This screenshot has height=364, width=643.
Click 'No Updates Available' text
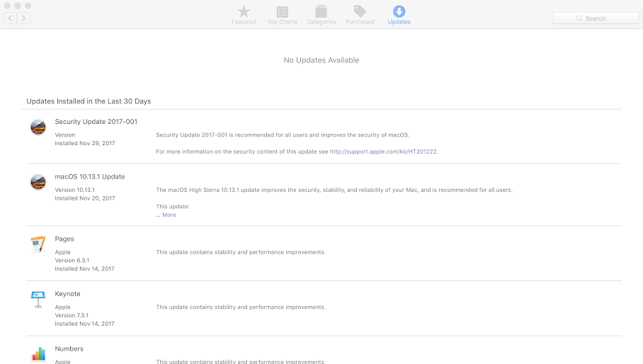(x=321, y=60)
